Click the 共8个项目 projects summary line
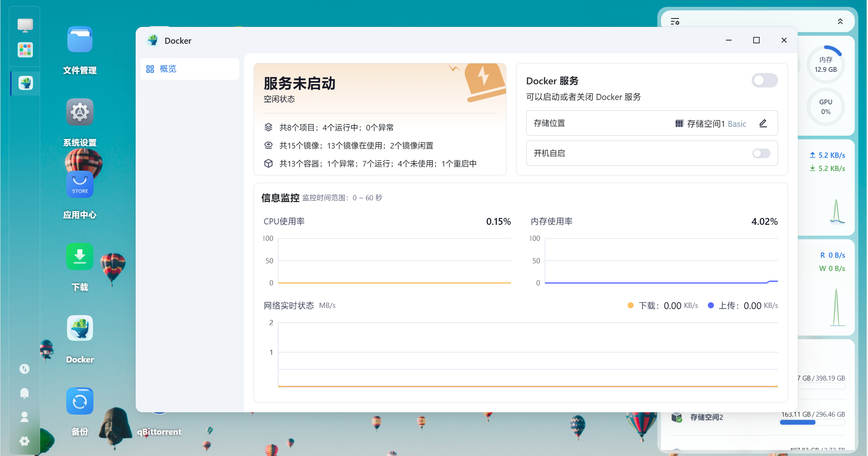868x456 pixels. click(x=336, y=128)
